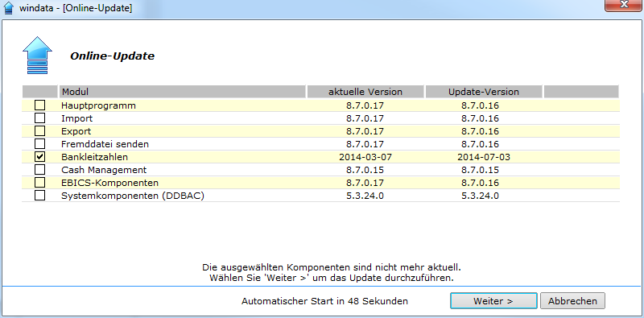Image resolution: width=644 pixels, height=318 pixels.
Task: Close the windata Online-Update window
Action: [622, 5]
